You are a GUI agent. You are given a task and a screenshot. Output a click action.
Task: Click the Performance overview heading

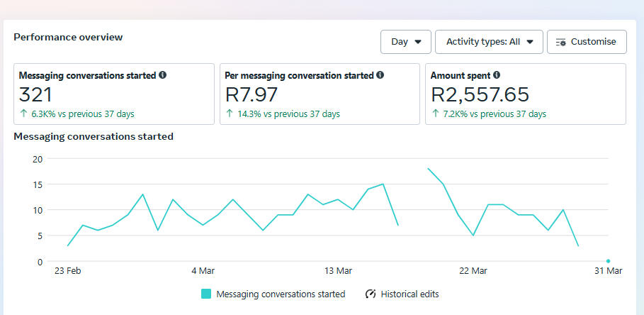[x=68, y=37]
